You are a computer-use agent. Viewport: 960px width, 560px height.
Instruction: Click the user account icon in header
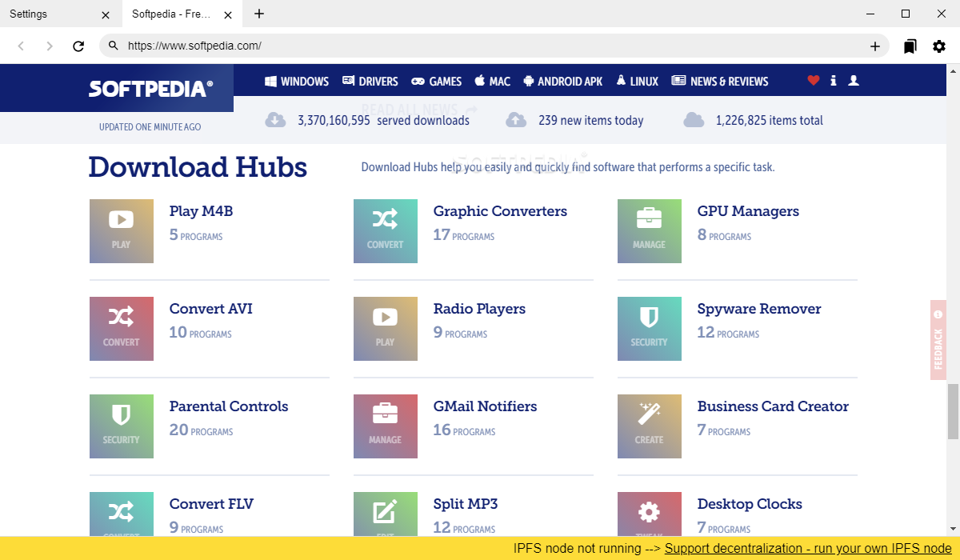pyautogui.click(x=854, y=81)
